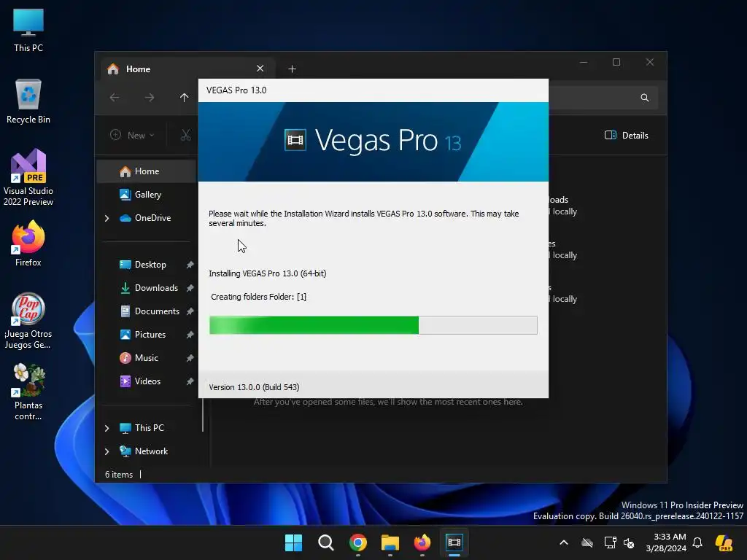Viewport: 747px width, 560px height.
Task: Open Google Chrome from the taskbar
Action: coord(357,542)
